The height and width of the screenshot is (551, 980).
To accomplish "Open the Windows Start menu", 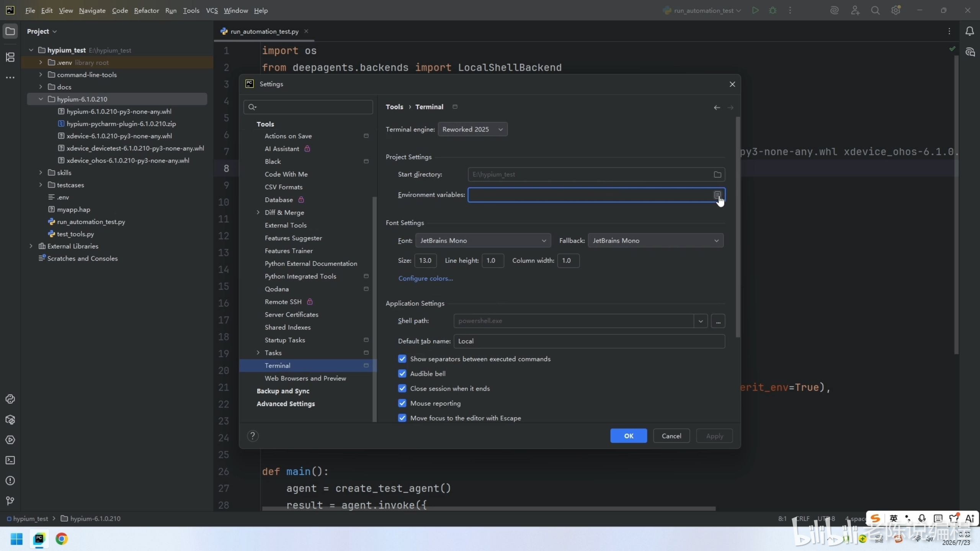I will [16, 539].
